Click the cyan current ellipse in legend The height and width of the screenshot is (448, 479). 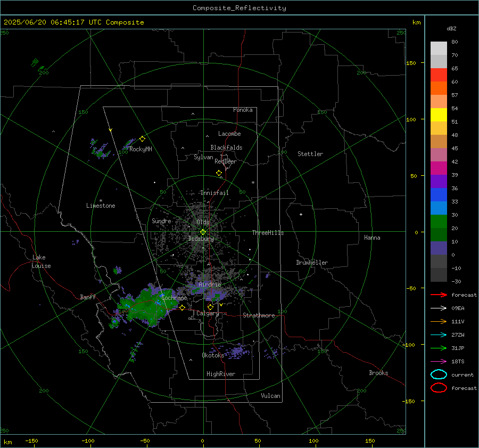pos(439,374)
